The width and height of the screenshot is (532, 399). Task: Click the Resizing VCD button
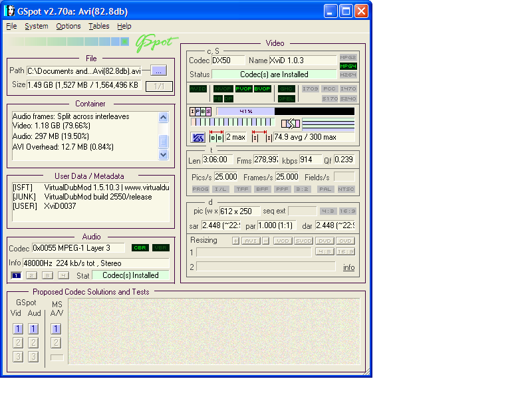click(x=283, y=241)
